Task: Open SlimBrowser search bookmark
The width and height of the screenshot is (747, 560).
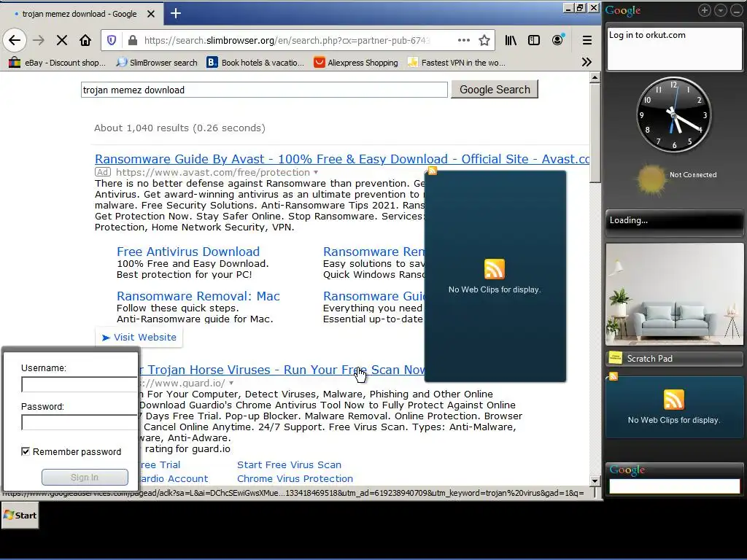Action: 157,63
